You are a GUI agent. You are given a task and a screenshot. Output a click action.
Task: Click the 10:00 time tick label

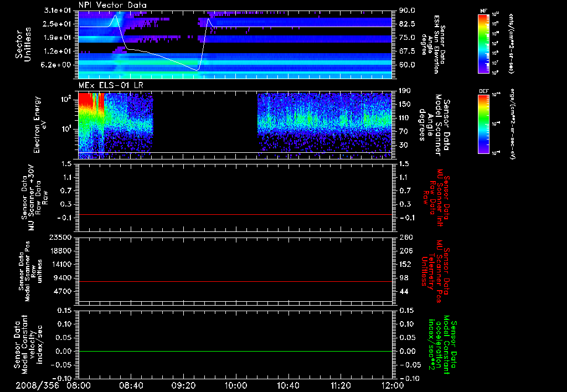(236, 385)
